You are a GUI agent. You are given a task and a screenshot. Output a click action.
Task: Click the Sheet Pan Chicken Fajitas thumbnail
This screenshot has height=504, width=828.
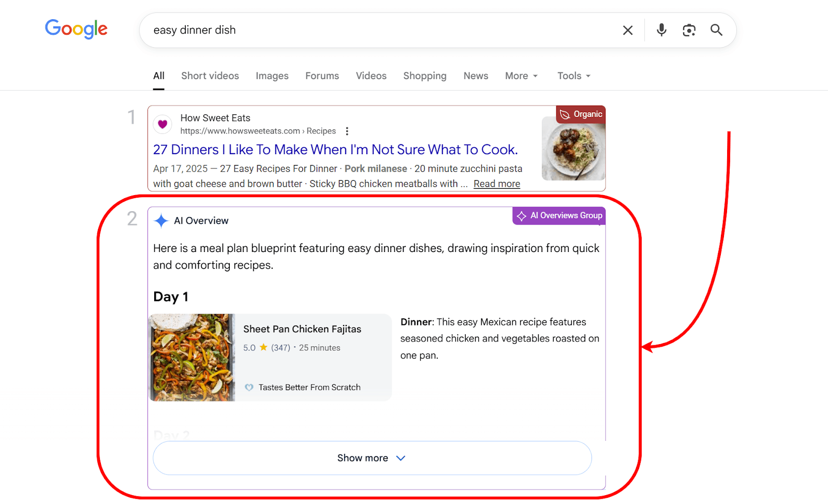click(x=191, y=357)
